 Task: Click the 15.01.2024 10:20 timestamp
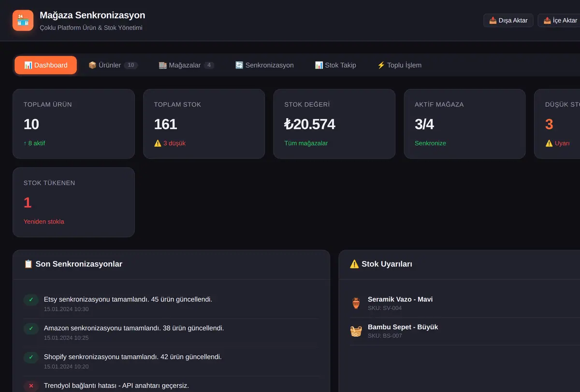tap(66, 367)
